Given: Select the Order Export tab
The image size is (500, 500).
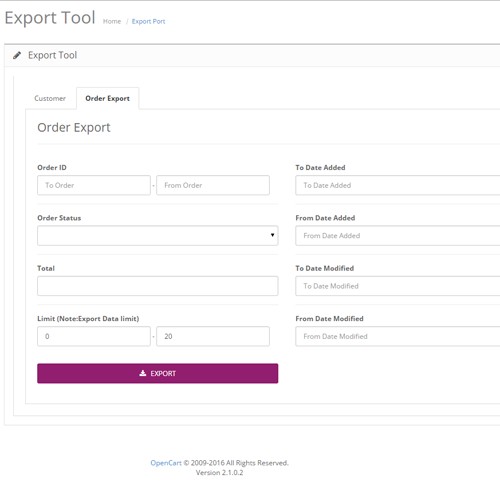Looking at the screenshot, I should 107,98.
